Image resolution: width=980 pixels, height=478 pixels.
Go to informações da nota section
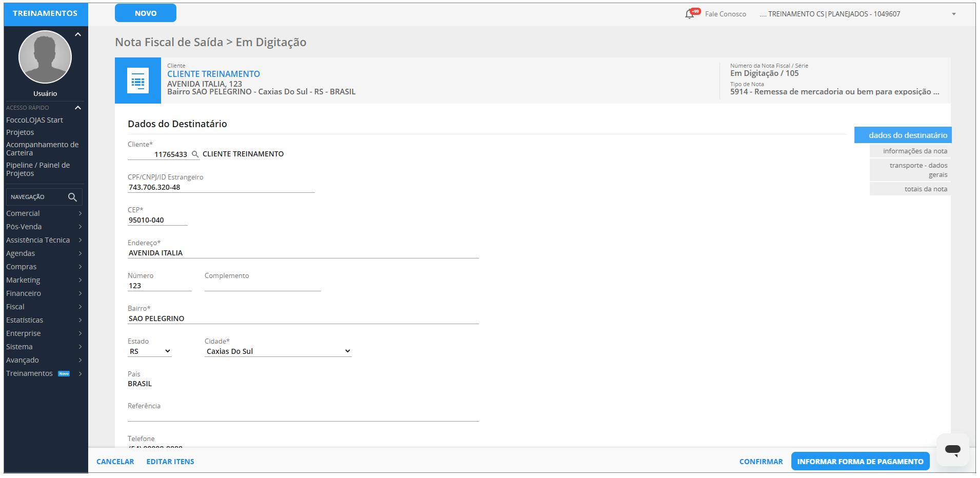(910, 151)
